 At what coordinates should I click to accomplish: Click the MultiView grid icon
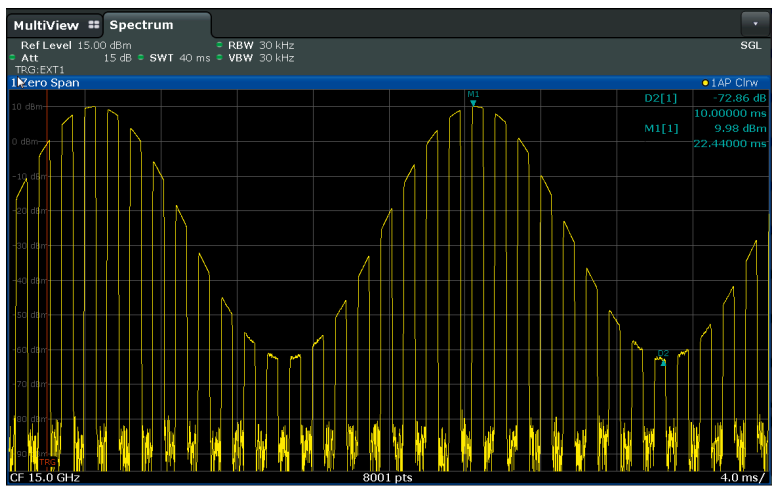point(94,25)
